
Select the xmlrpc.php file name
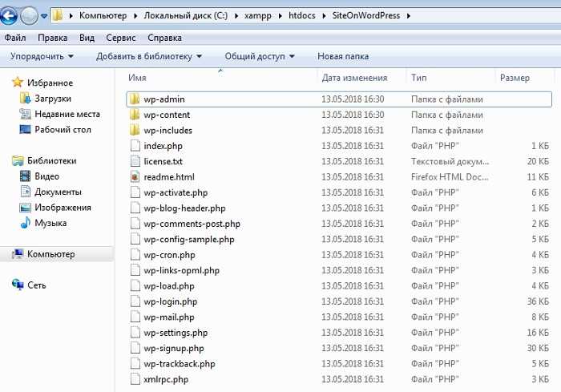pyautogui.click(x=166, y=379)
